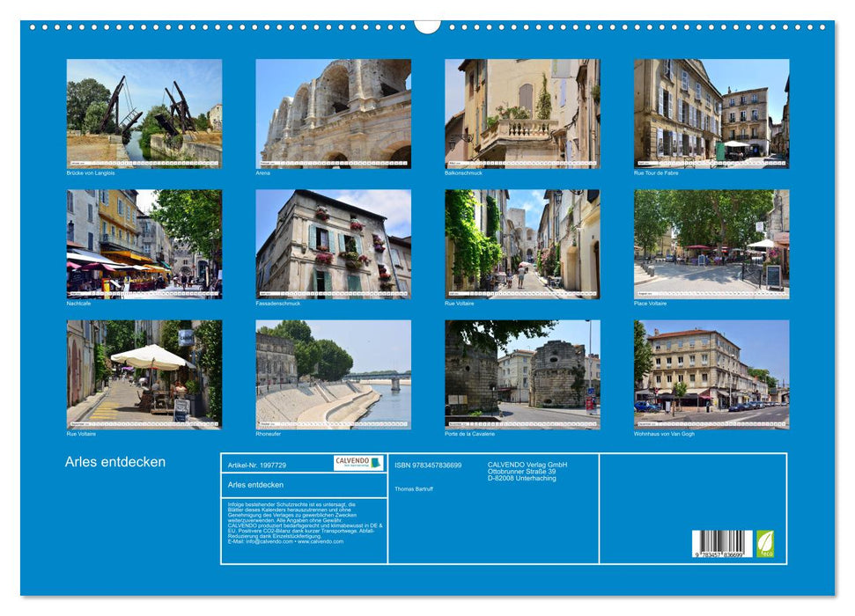
Task: Select the "Arles entdecken" title text
Action: point(114,460)
